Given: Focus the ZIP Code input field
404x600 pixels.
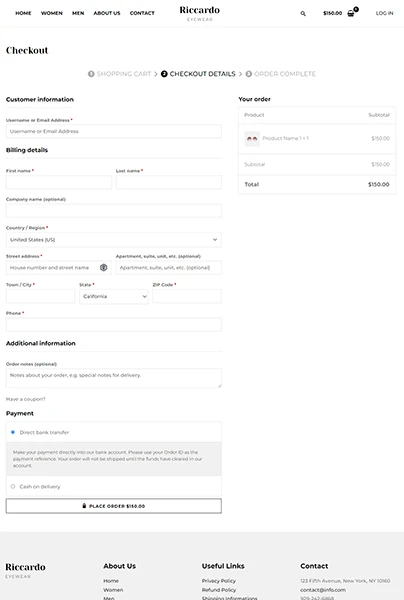Looking at the screenshot, I should (187, 296).
